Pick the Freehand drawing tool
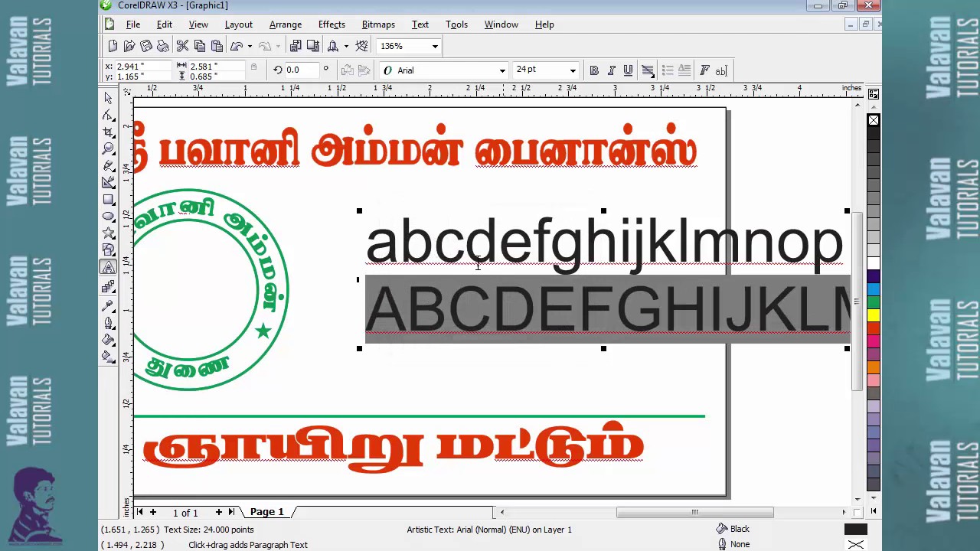Viewport: 980px width, 551px height. tap(108, 165)
